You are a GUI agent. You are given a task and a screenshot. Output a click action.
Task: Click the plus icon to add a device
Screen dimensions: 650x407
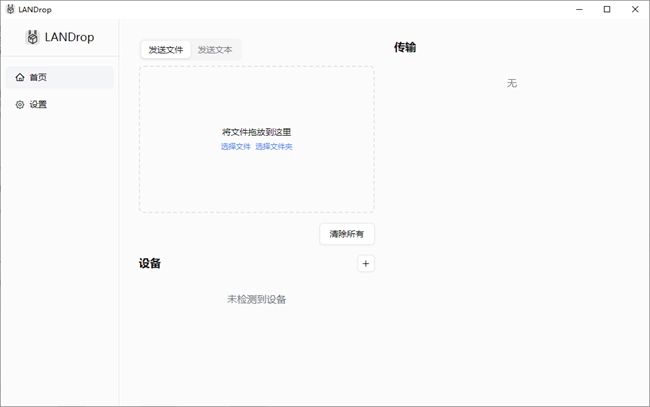click(x=366, y=263)
